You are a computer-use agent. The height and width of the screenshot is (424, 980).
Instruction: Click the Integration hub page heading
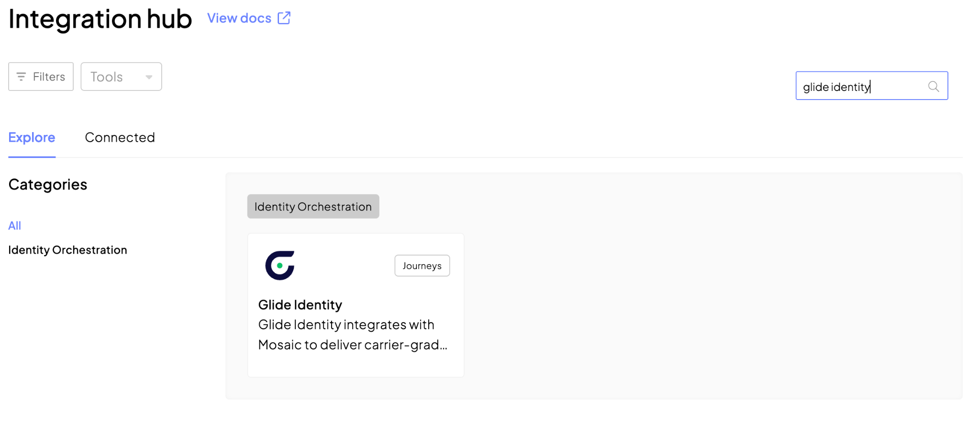pyautogui.click(x=100, y=19)
